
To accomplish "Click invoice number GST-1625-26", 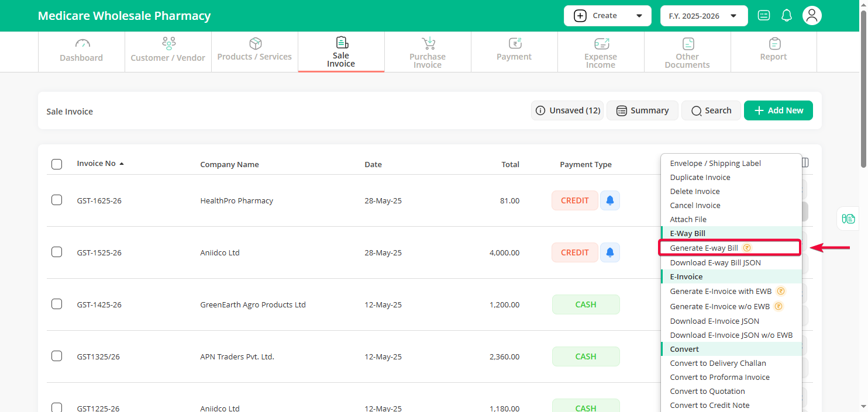I will point(99,200).
